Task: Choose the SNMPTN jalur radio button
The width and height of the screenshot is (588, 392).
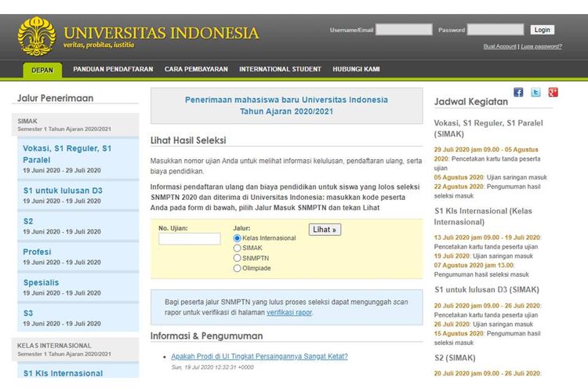Action: [238, 258]
